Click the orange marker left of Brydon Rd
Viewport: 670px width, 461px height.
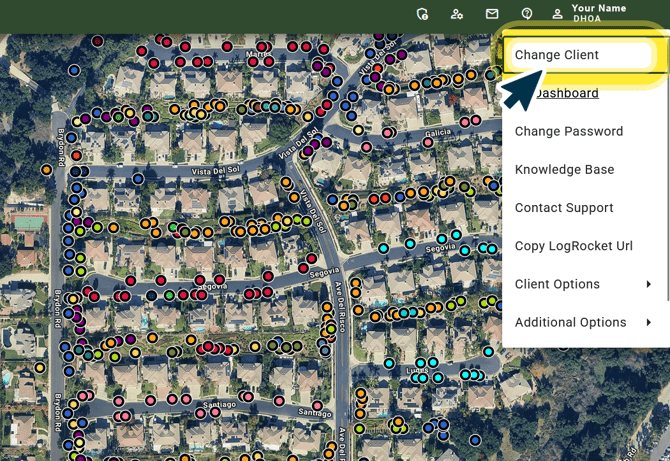[x=47, y=170]
